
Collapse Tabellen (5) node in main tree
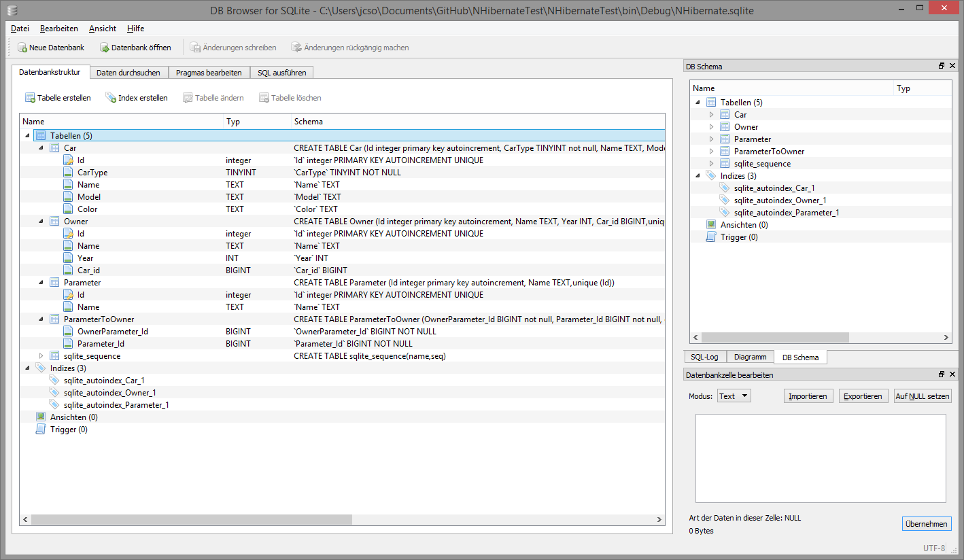[x=27, y=136]
